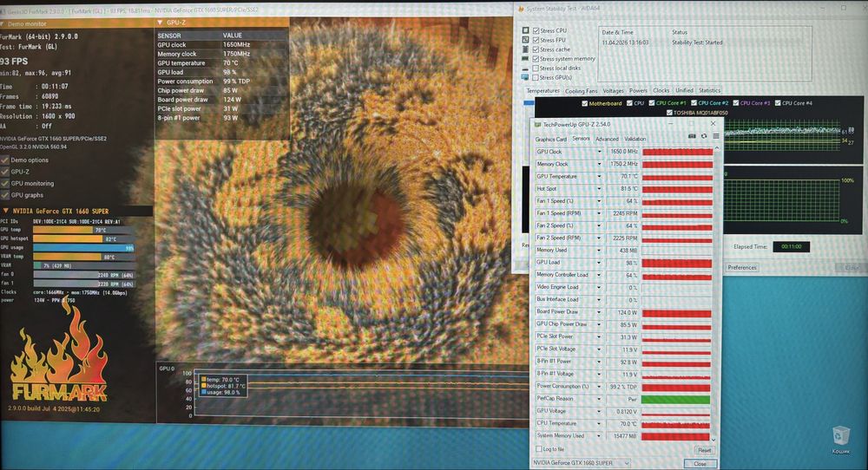The height and width of the screenshot is (470, 868).
Task: Open GPU Temperature sensor dropdown arrow
Action: [x=599, y=176]
